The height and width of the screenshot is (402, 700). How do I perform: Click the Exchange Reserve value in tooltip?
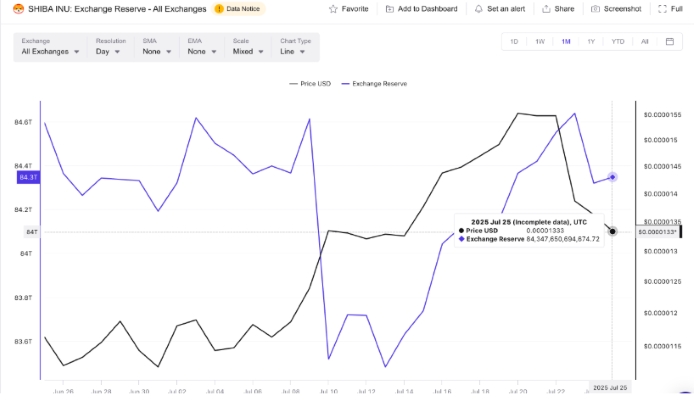coord(563,239)
